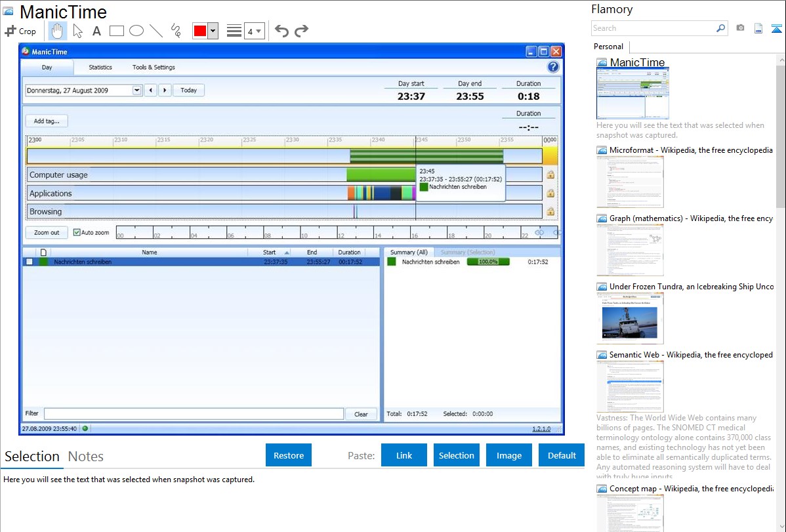Click the 100.0% progress bar in summary

487,262
